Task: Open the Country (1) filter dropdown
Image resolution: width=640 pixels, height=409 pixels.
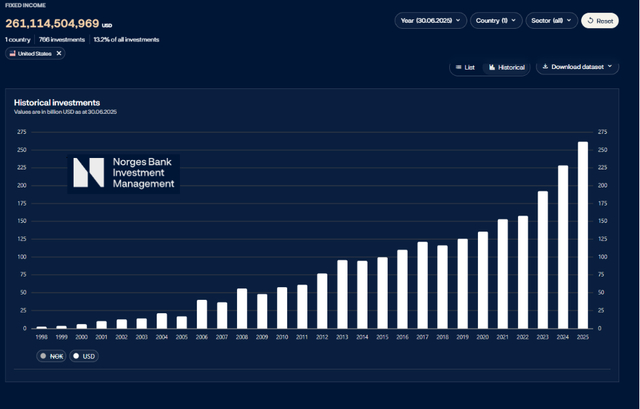Action: (496, 20)
